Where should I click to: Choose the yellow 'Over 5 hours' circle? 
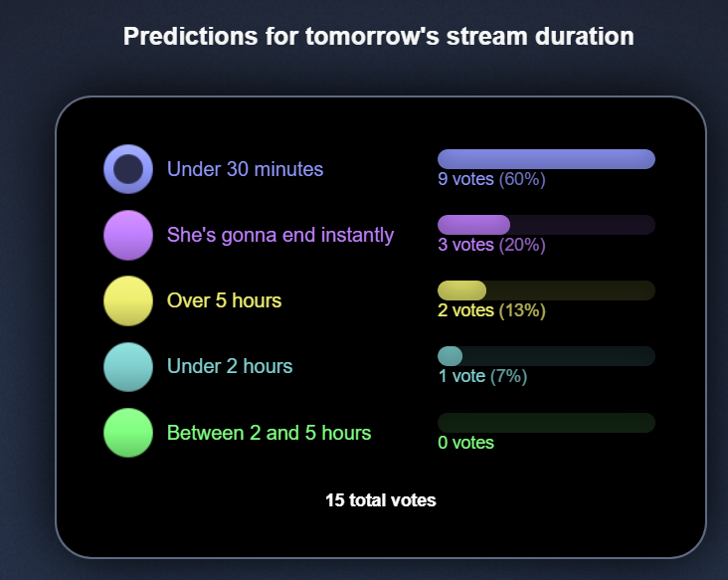pyautogui.click(x=128, y=300)
